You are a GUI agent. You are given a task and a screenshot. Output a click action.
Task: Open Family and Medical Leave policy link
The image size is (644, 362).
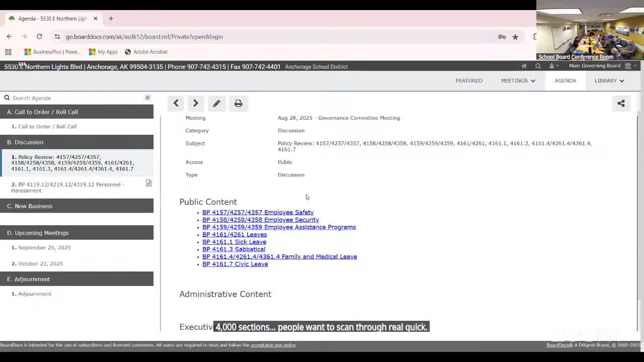click(x=279, y=257)
